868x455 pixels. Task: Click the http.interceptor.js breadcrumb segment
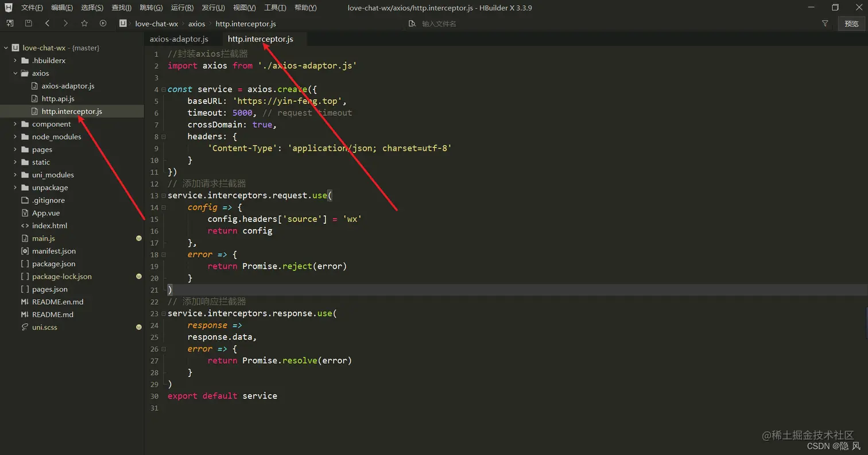click(246, 24)
